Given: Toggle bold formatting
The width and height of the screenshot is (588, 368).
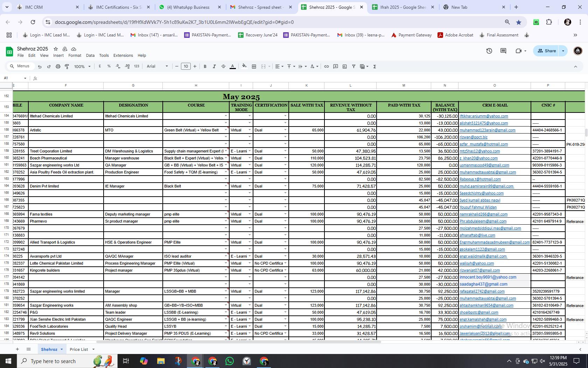Looking at the screenshot, I should 205,67.
